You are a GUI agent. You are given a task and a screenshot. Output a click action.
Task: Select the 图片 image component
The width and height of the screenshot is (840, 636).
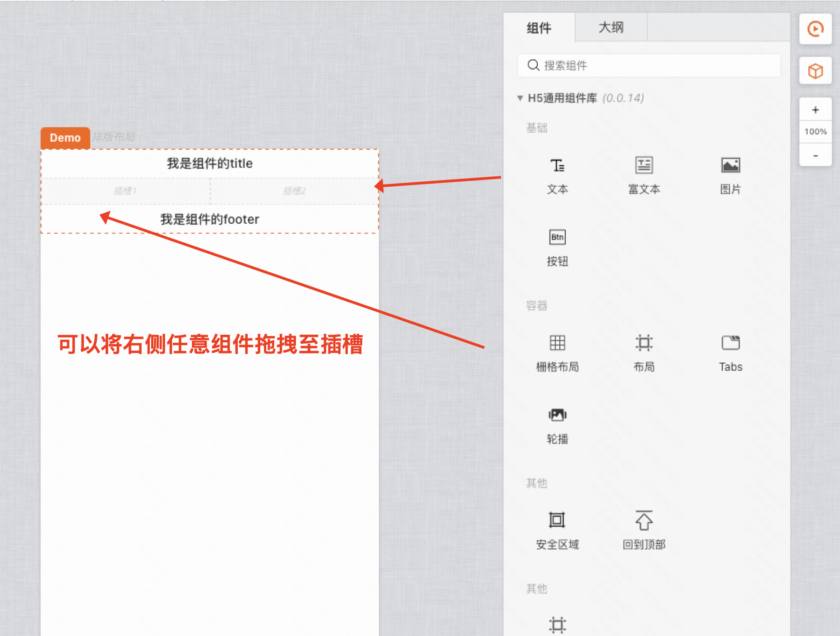(x=730, y=176)
